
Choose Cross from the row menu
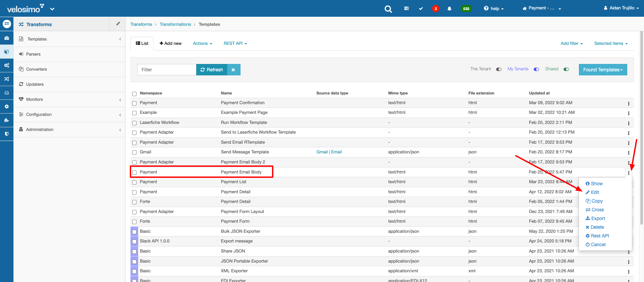[x=595, y=210]
